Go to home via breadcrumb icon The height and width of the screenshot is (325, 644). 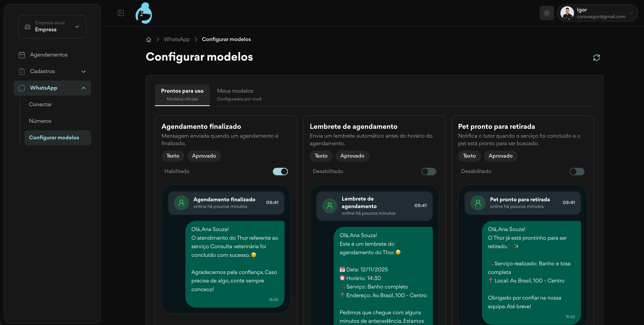coord(149,40)
